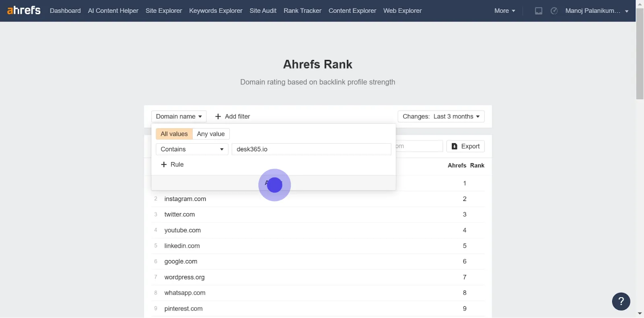
Task: Expand the More menu
Action: pos(505,11)
